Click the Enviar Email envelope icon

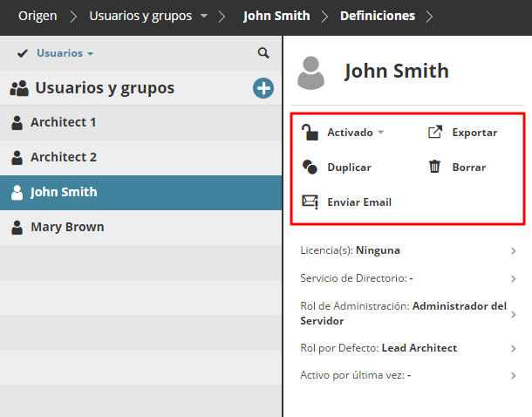click(x=310, y=202)
